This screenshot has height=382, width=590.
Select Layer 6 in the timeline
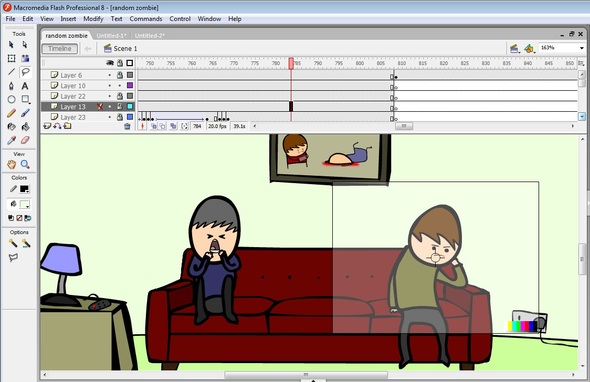(x=71, y=75)
